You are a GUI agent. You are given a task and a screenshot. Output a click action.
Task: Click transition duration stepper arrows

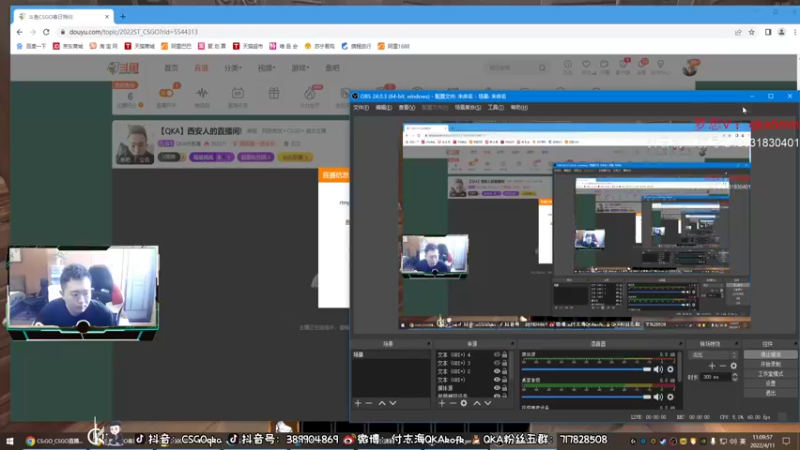click(x=735, y=377)
